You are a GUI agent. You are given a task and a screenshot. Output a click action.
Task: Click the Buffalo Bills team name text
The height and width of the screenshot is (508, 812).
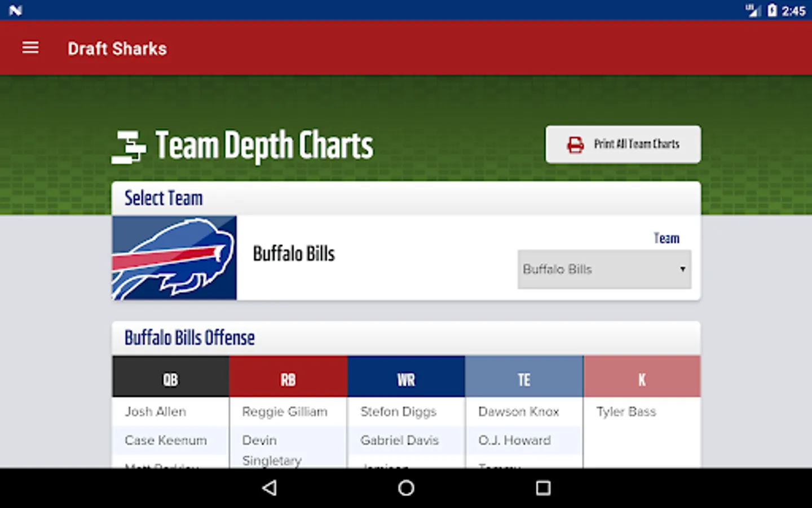[x=294, y=254]
